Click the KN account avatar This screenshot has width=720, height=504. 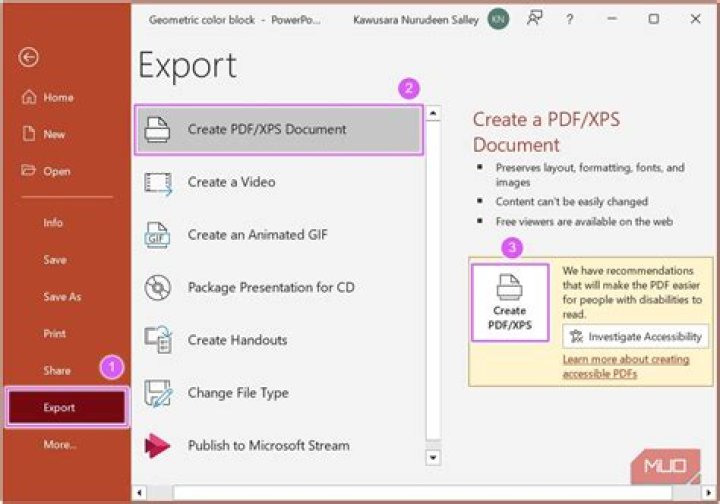[498, 19]
